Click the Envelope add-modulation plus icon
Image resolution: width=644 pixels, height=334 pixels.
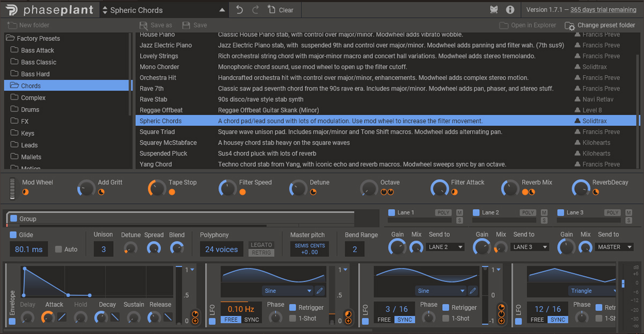coord(195,321)
